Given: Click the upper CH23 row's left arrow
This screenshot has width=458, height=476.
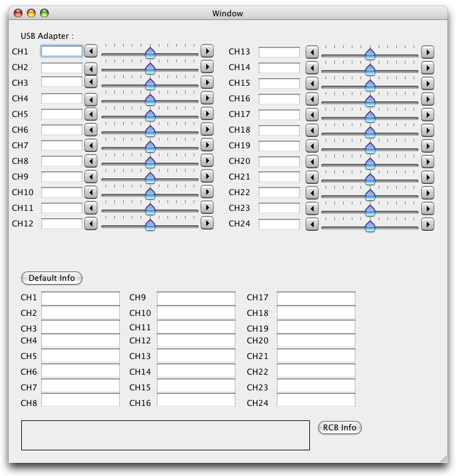Looking at the screenshot, I should (x=312, y=208).
